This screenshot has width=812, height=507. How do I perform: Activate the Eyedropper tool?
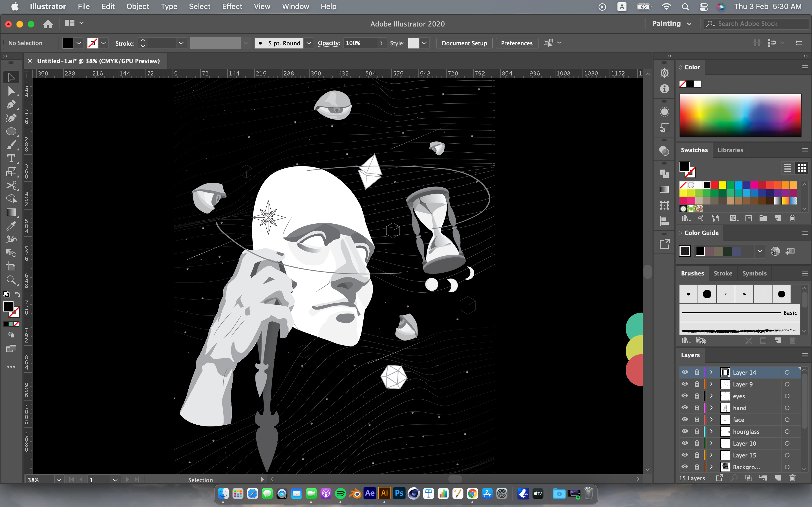(x=11, y=226)
